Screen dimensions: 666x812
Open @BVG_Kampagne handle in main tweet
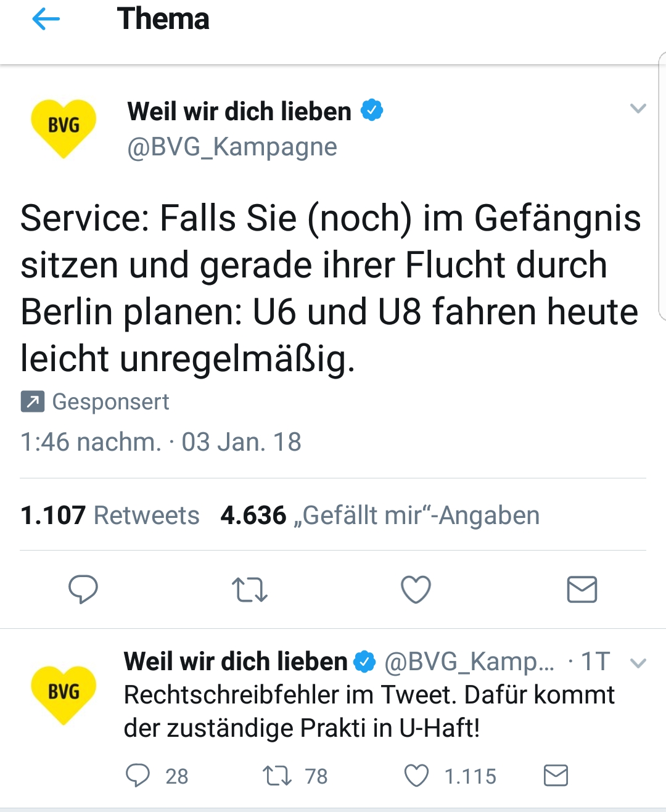click(232, 147)
